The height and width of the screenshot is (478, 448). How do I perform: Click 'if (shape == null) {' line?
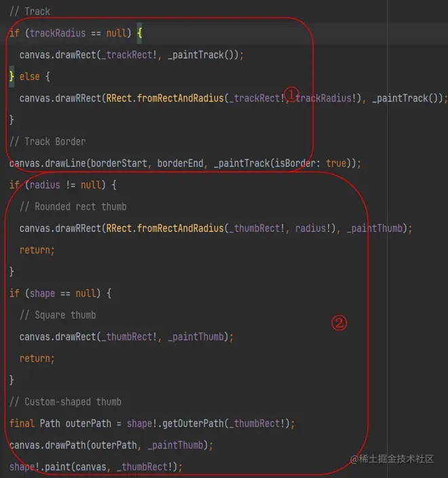pos(60,294)
